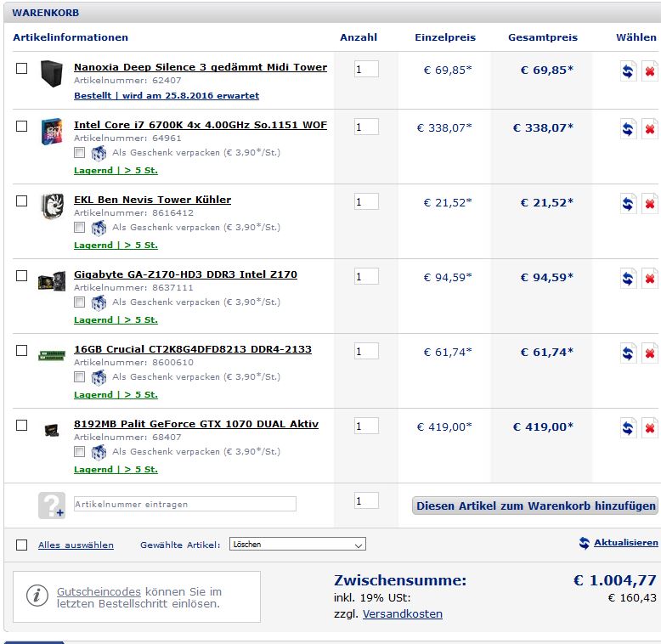Click gift wrap icon under 16GB Crucial

tap(99, 377)
